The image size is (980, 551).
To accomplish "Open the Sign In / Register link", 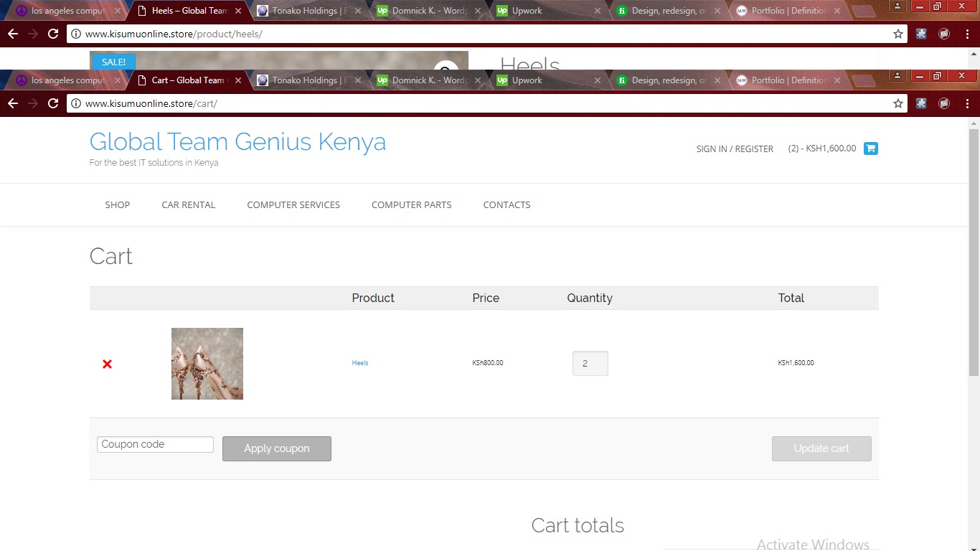I will [x=734, y=149].
